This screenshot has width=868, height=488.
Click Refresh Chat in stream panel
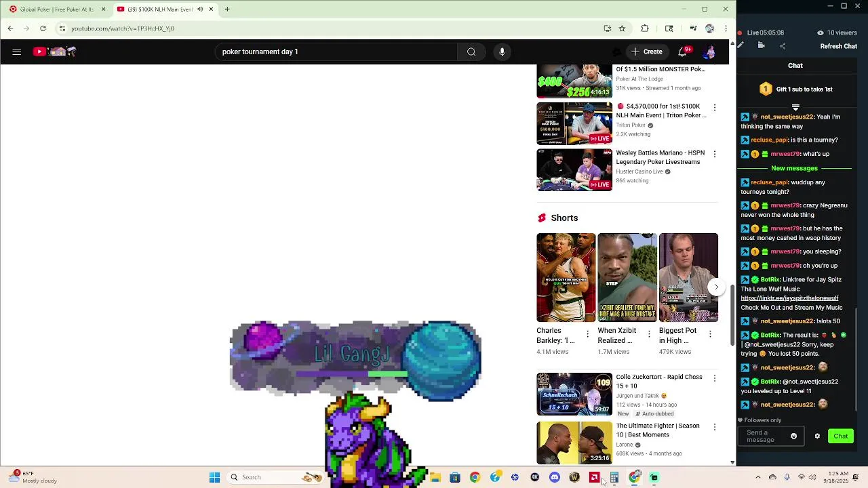[x=839, y=46]
